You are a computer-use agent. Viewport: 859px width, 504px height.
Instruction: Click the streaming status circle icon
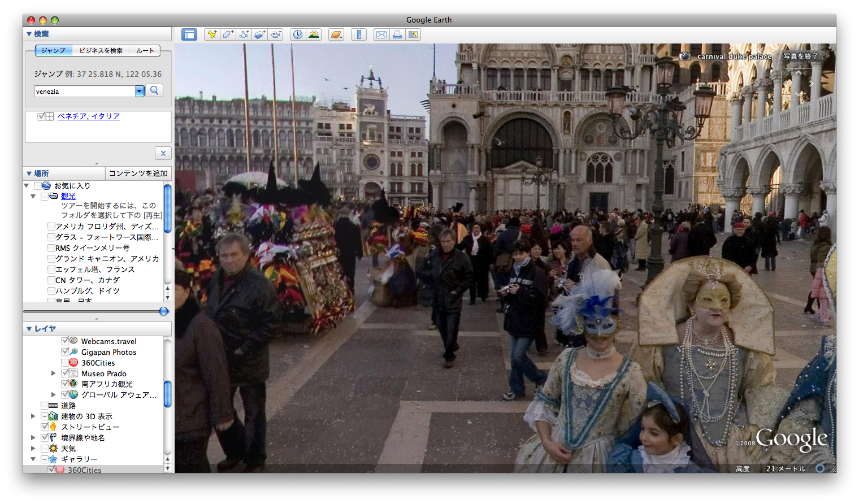point(820,468)
